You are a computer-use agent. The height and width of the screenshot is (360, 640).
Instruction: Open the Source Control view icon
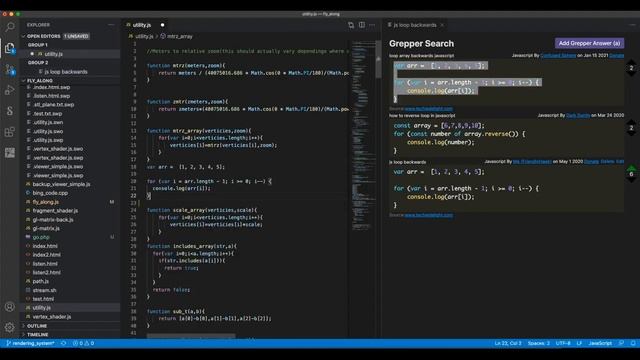[x=10, y=69]
